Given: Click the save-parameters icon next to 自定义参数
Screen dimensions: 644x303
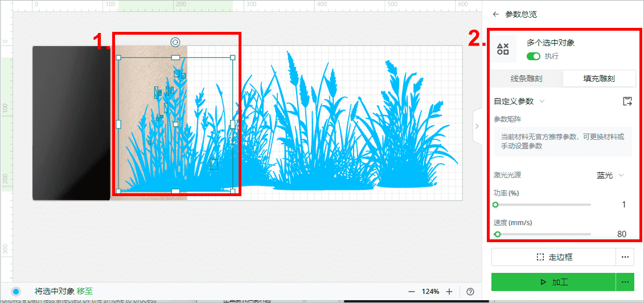Looking at the screenshot, I should point(627,101).
